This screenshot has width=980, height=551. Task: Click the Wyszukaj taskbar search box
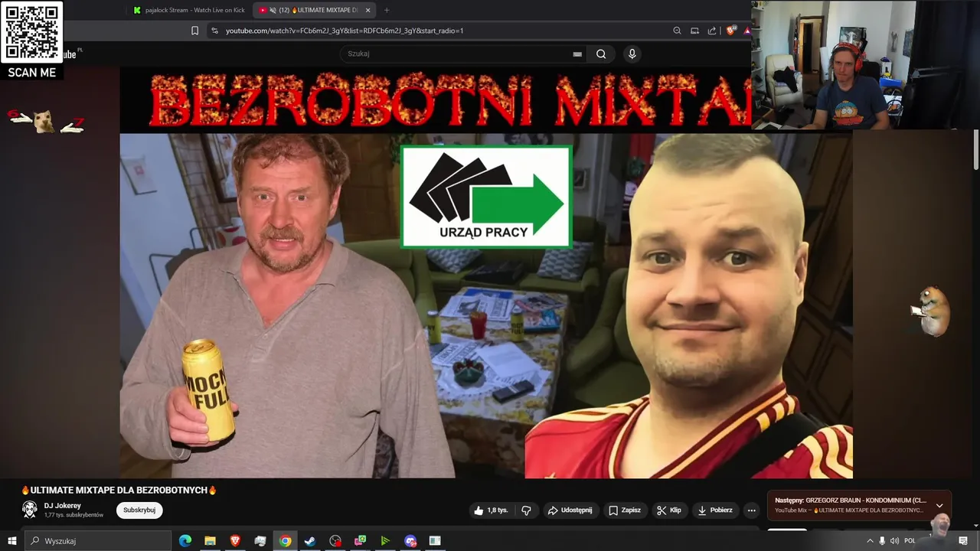tap(98, 541)
